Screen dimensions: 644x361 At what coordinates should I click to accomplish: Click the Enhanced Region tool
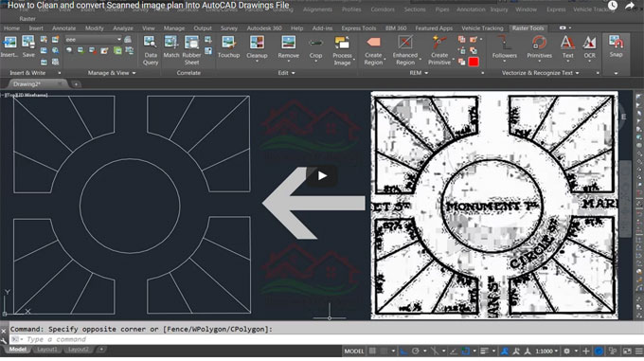click(405, 50)
